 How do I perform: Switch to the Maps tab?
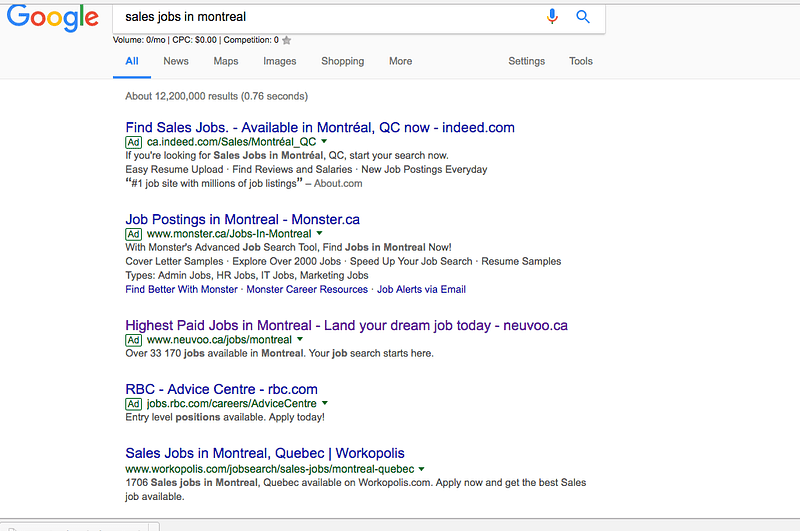click(x=226, y=61)
